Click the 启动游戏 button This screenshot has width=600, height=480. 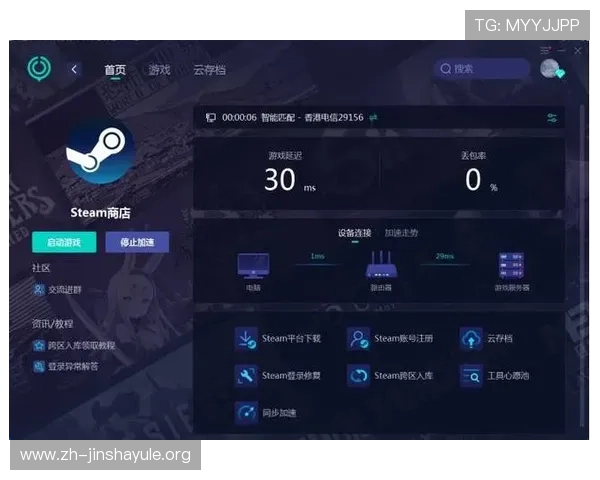[x=64, y=242]
